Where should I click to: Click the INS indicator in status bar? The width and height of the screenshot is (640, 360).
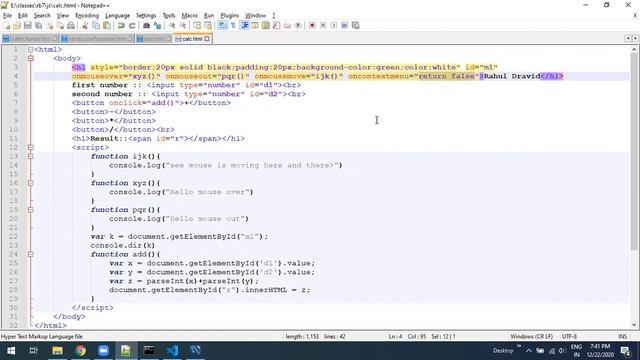622,336
